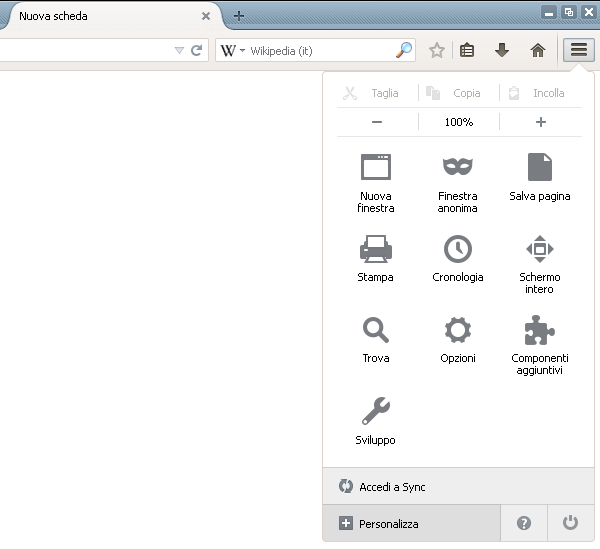This screenshot has width=600, height=549.
Task: Click Taglia in the menu
Action: pyautogui.click(x=370, y=93)
